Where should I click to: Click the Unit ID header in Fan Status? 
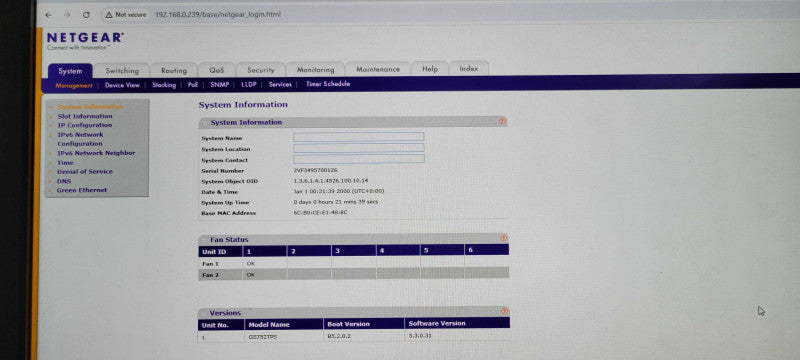(220, 251)
